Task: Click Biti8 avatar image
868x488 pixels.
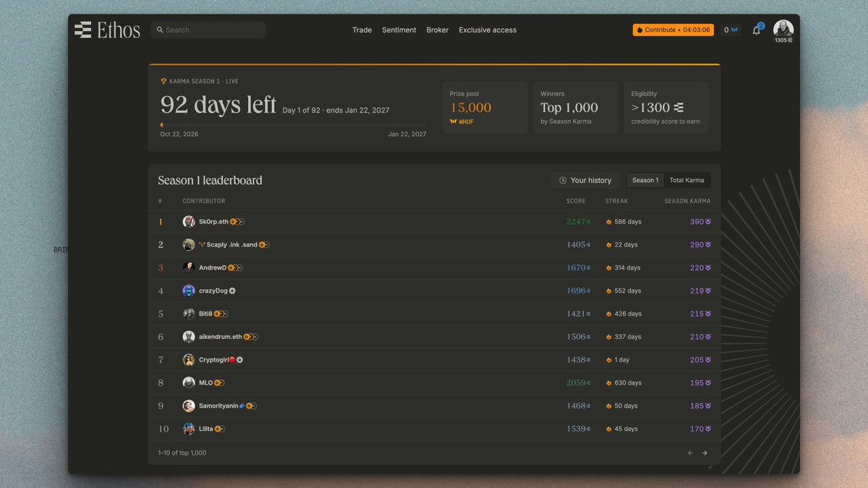Action: pyautogui.click(x=189, y=314)
